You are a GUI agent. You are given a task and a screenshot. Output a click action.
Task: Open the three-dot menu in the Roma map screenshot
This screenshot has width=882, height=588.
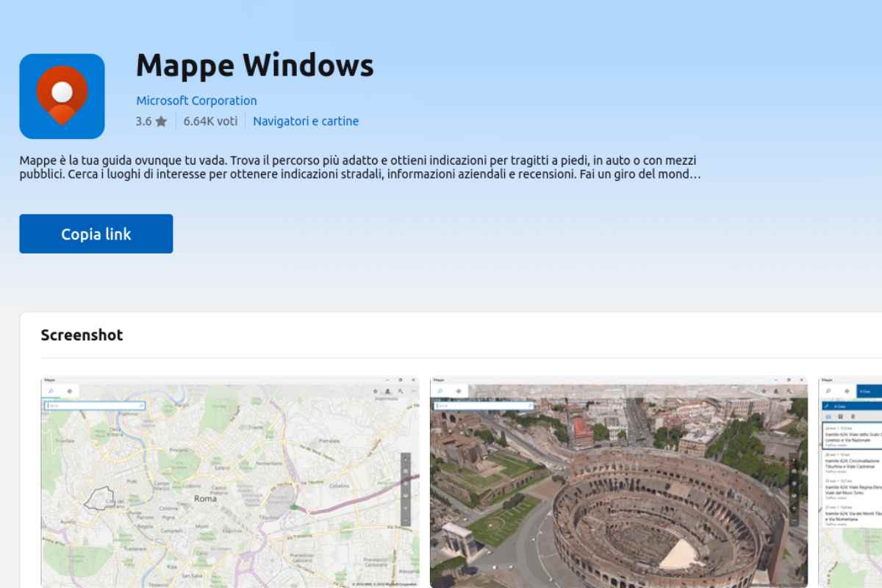413,391
